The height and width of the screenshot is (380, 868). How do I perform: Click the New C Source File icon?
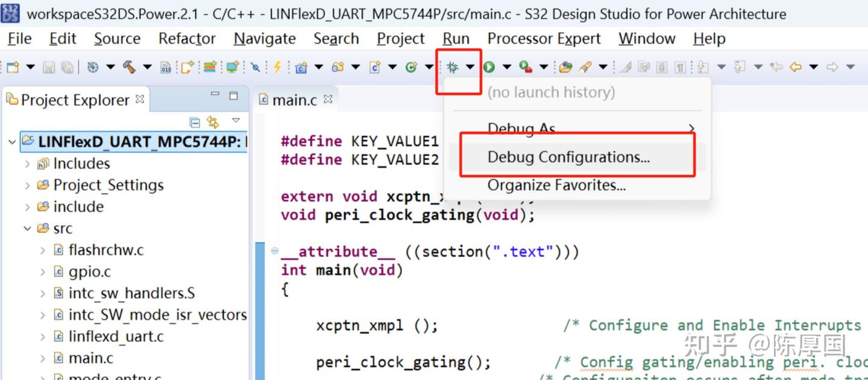(x=375, y=67)
